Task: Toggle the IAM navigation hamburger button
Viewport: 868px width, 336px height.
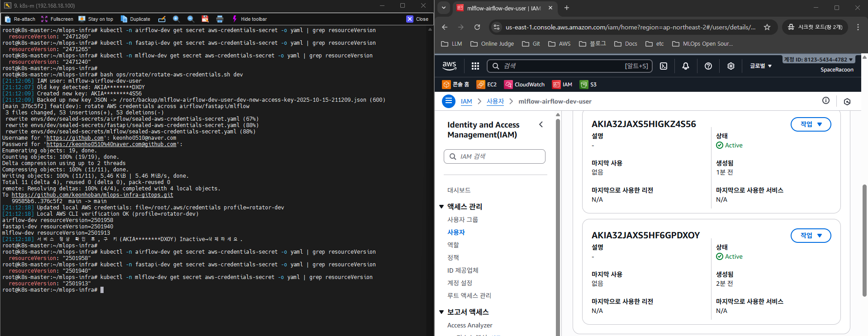Action: tap(449, 101)
